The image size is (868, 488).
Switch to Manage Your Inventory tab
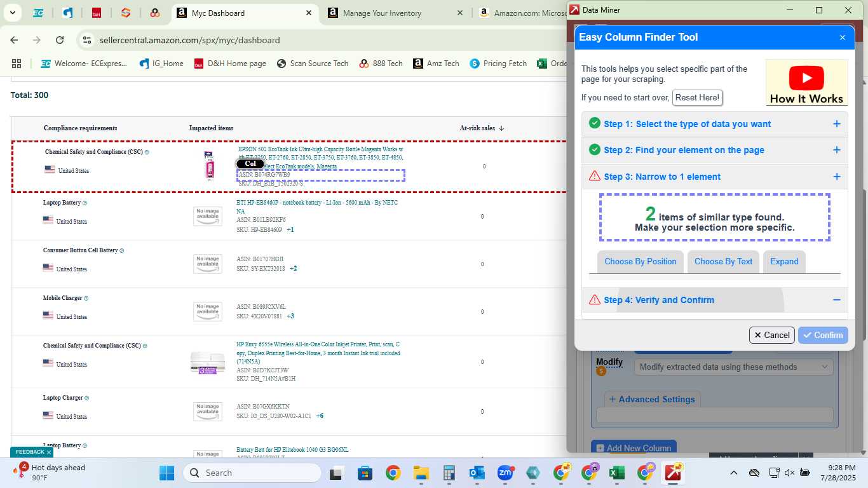click(382, 13)
